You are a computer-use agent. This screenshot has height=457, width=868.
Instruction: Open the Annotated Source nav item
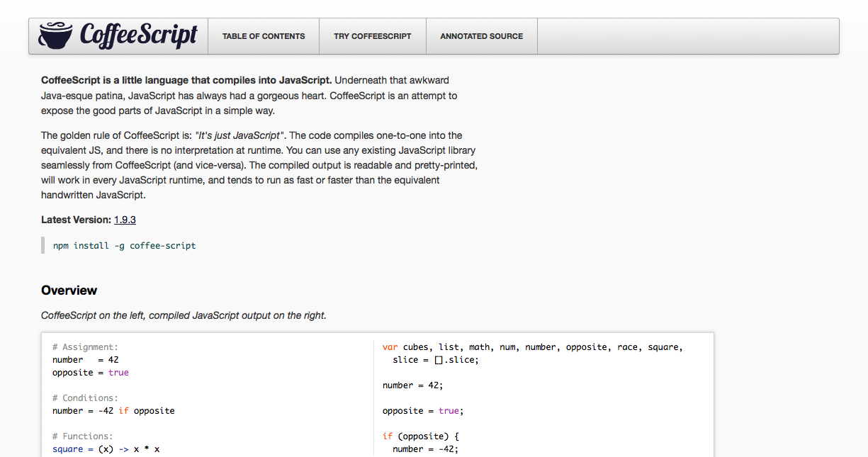pyautogui.click(x=481, y=36)
